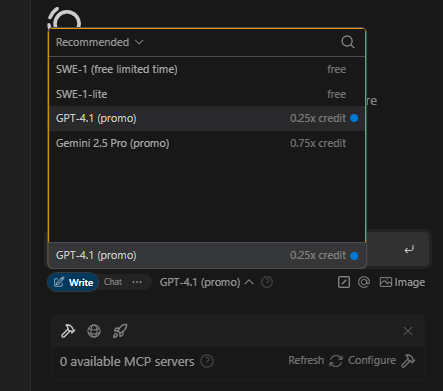443x391 pixels.
Task: Select SWE-1 (free limited time) model
Action: click(207, 69)
